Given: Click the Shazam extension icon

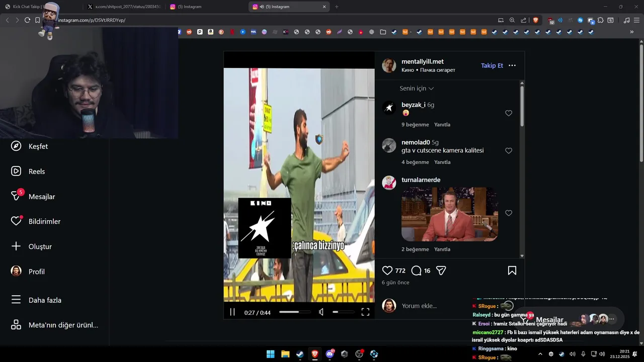Looking at the screenshot, I should (580, 20).
